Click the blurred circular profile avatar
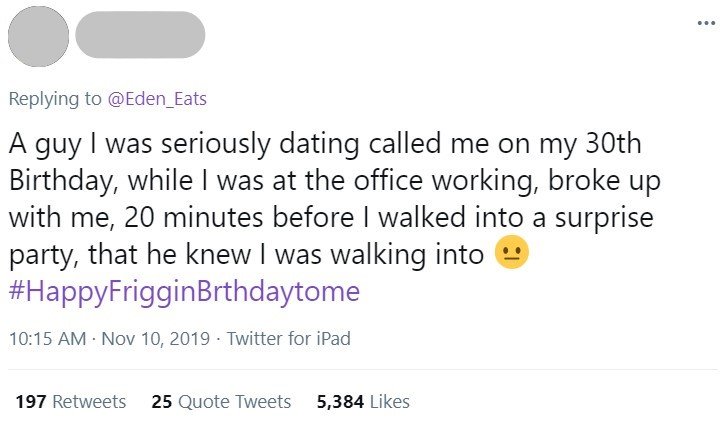Image resolution: width=728 pixels, height=425 pixels. (x=38, y=38)
